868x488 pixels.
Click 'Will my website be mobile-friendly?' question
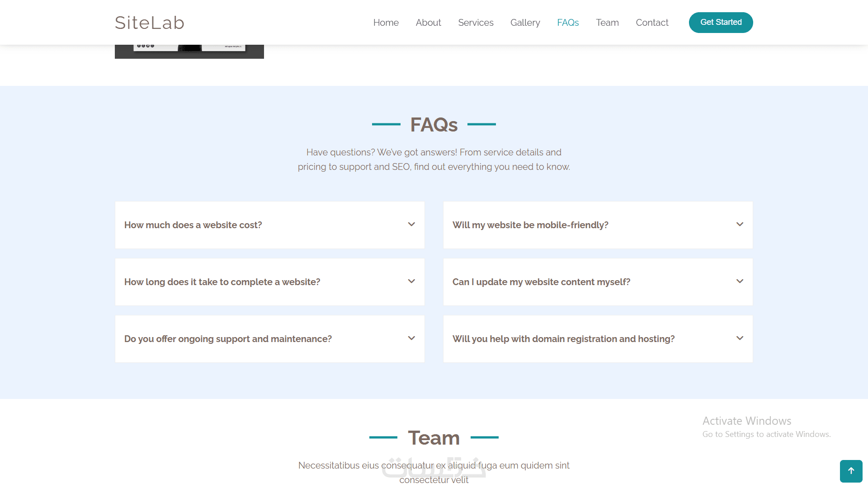point(530,225)
